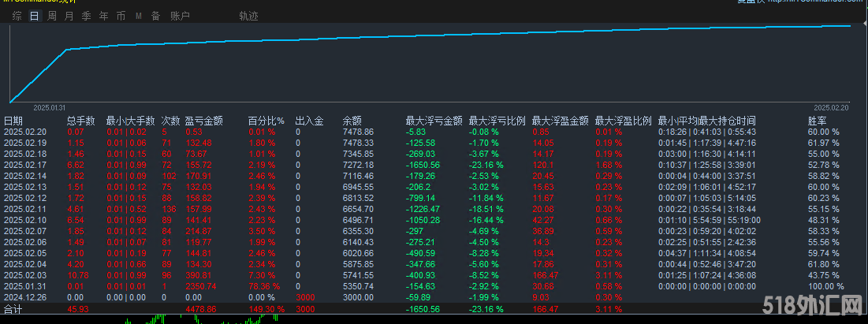Click the 日期 column header
Image resolution: width=868 pixels, height=324 pixels.
pos(13,121)
